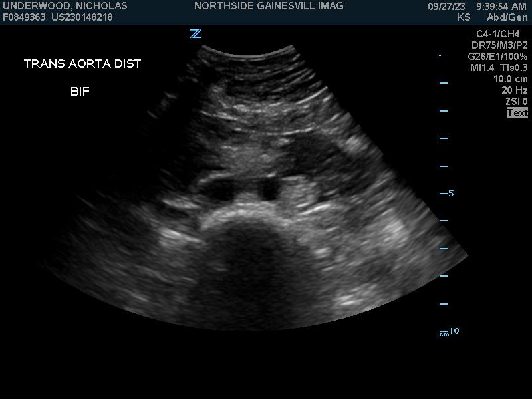The width and height of the screenshot is (532, 399).
Task: Click the C4-1/CH4 transducer label
Action: (x=497, y=34)
